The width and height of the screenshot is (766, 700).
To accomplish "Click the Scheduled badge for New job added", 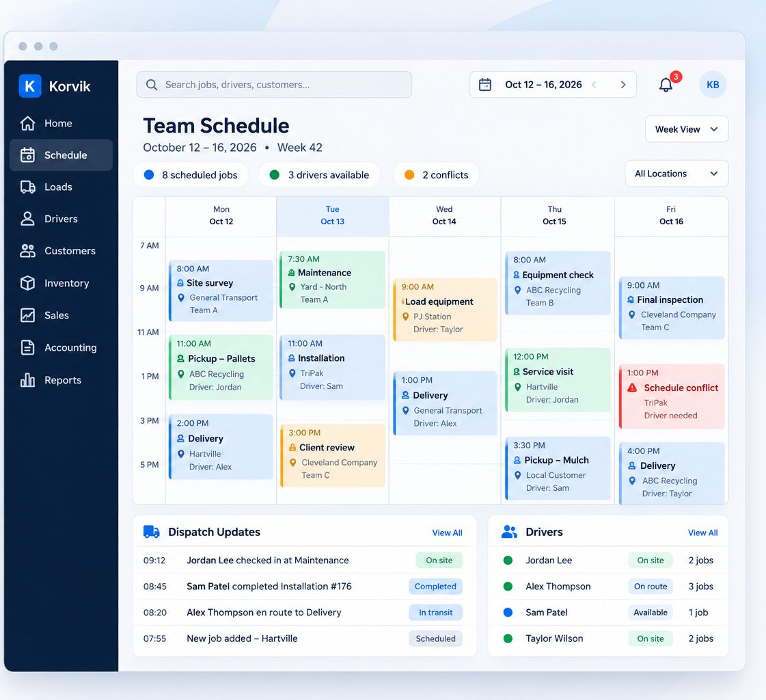I will coord(435,638).
